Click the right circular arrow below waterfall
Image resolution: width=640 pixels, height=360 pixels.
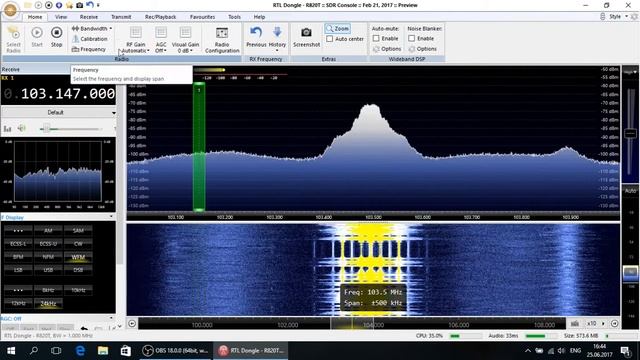point(614,324)
